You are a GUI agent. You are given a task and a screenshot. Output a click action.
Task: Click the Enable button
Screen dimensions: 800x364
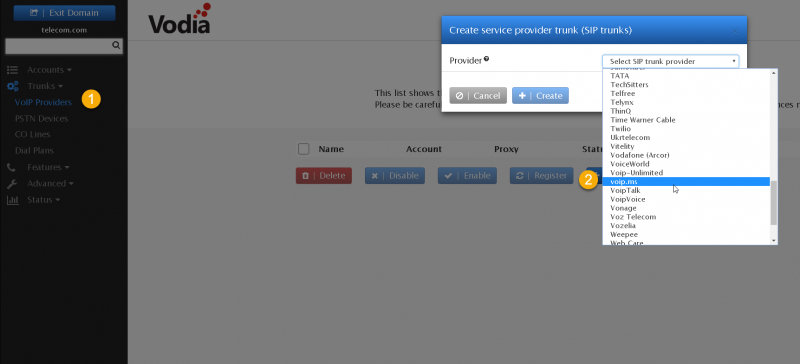[467, 176]
